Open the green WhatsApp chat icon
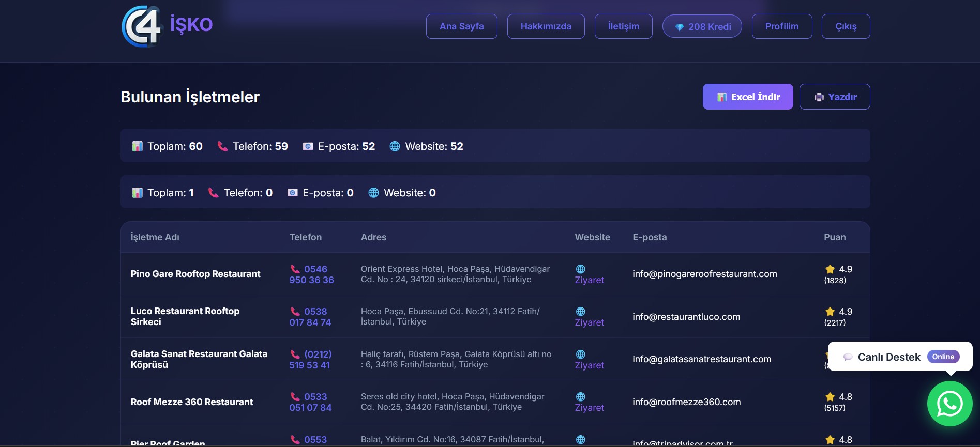The width and height of the screenshot is (980, 447). (949, 404)
